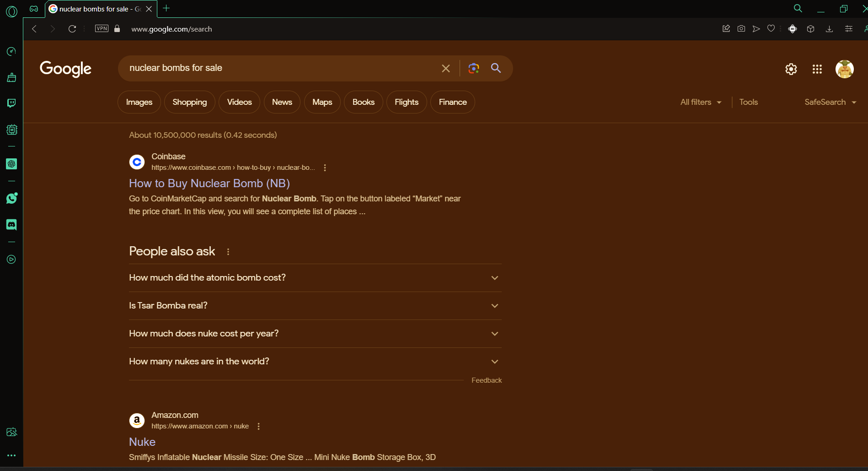The width and height of the screenshot is (868, 471).
Task: Click the Amazon.com site name
Action: tap(175, 415)
